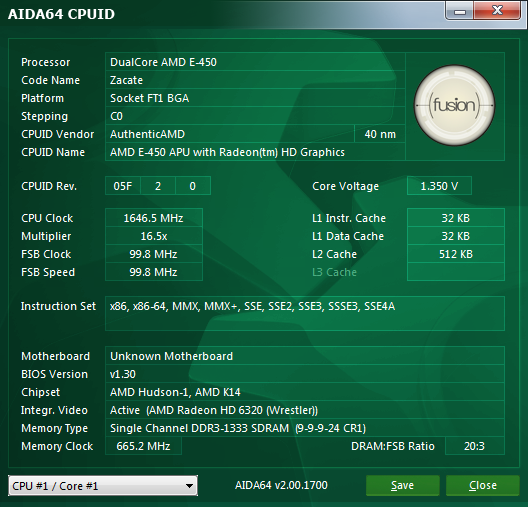Click the AMD Fusion logo badge
The height and width of the screenshot is (507, 528).
point(454,105)
